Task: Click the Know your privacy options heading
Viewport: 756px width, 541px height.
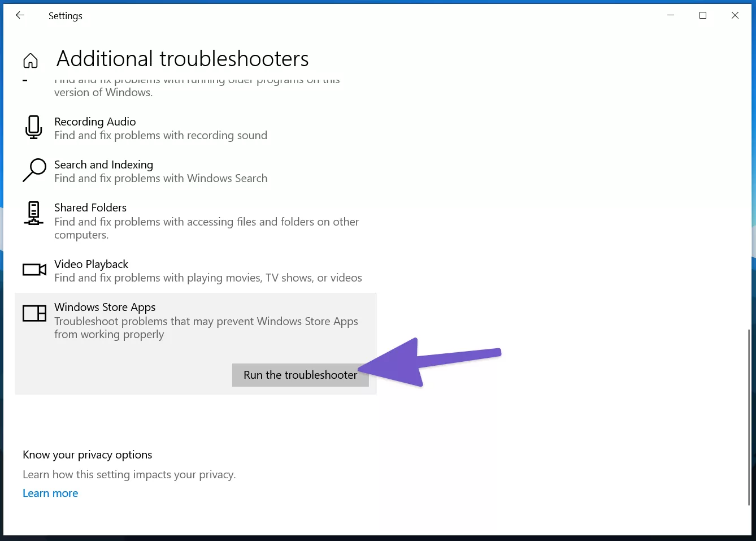Action: point(88,455)
